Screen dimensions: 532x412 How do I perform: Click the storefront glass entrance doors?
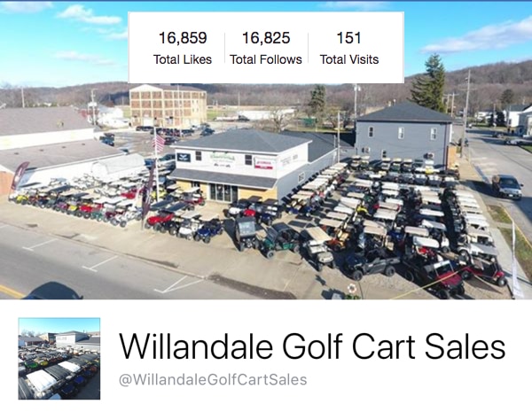click(223, 193)
